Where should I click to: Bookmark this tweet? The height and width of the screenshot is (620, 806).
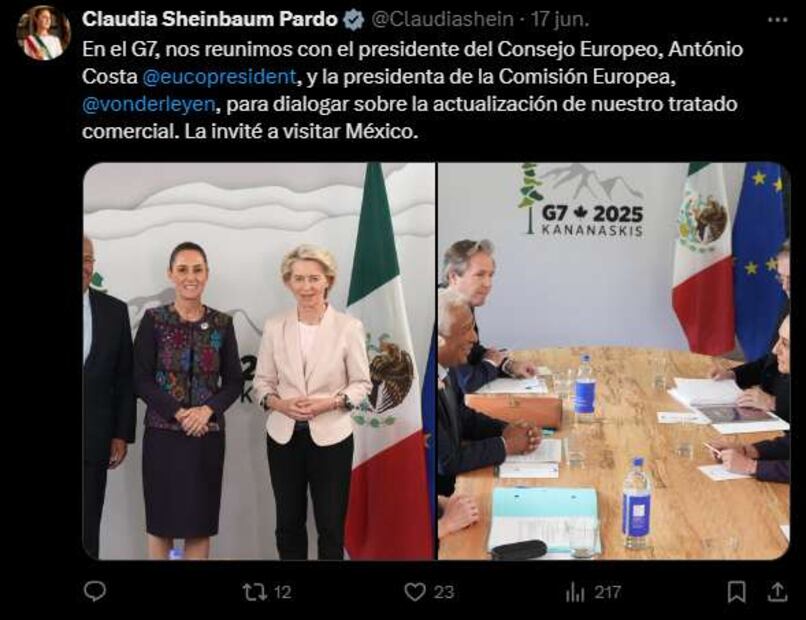[737, 592]
